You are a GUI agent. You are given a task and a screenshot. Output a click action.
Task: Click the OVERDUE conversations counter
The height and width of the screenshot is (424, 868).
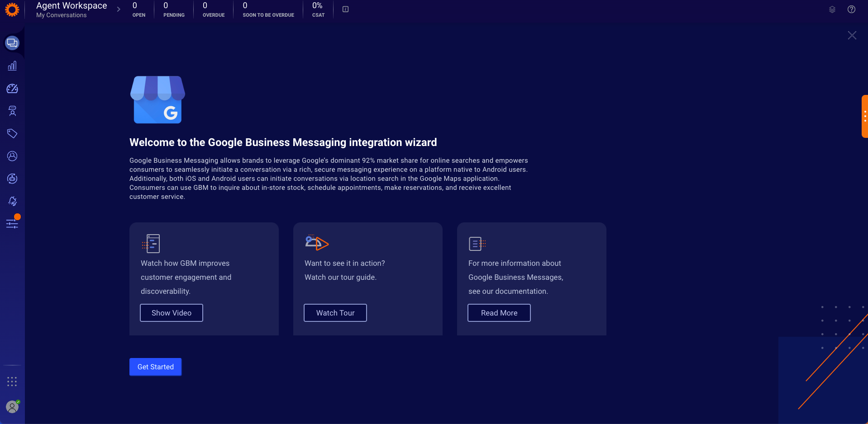[214, 9]
